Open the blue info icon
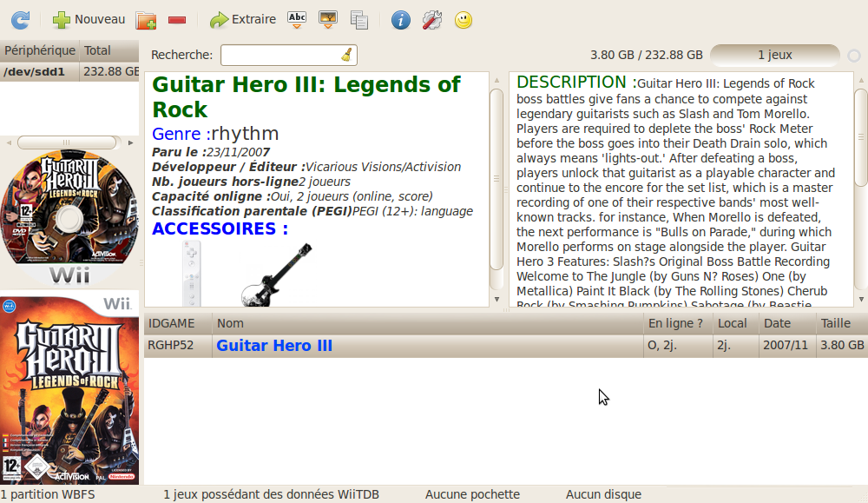This screenshot has width=868, height=503. 401,20
